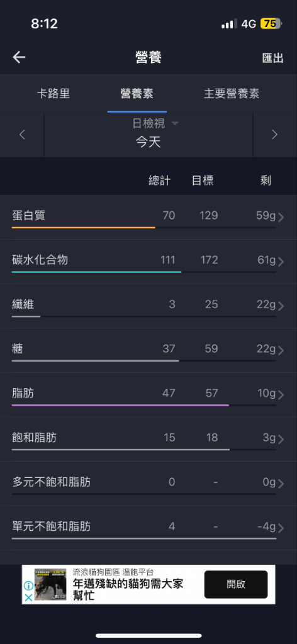Tap the 開啟 button in the ad
Viewport: 297px width, 644px height.
[236, 584]
